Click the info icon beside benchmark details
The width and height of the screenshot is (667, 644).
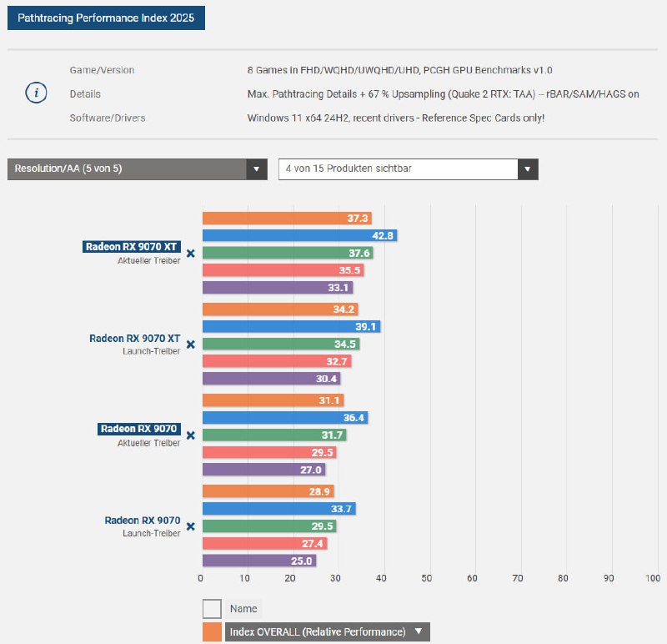tap(36, 93)
